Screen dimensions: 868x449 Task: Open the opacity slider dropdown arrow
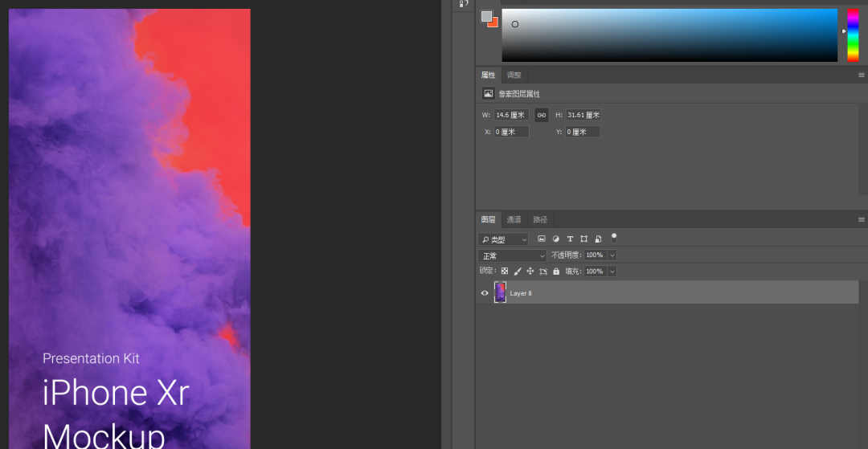click(612, 255)
